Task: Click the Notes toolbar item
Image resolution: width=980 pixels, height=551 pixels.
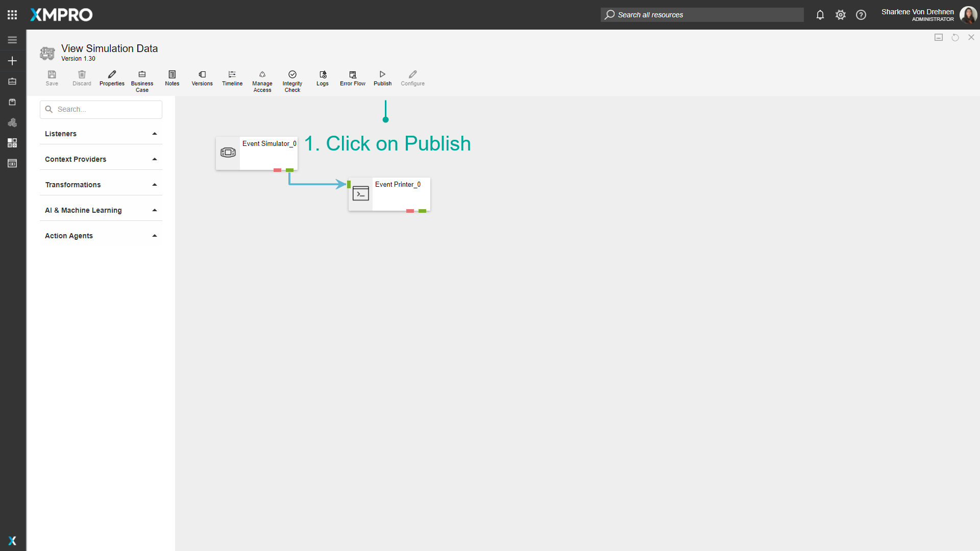Action: pyautogui.click(x=172, y=78)
